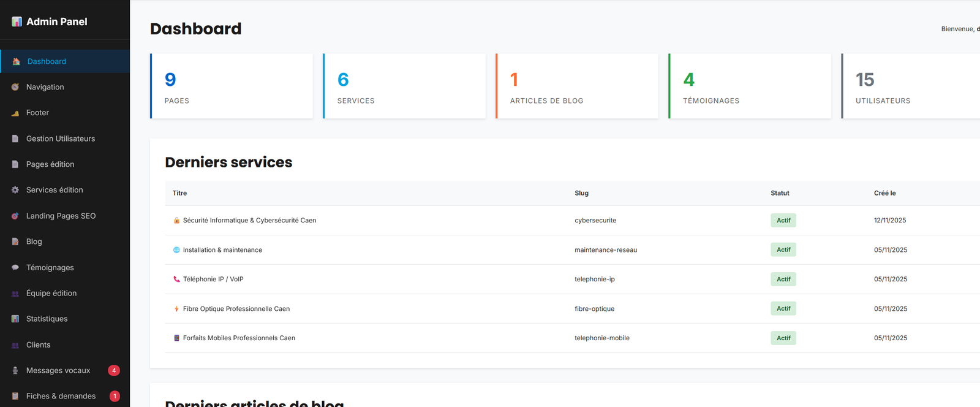Click Actif badge in fibre-optique row

click(783, 308)
